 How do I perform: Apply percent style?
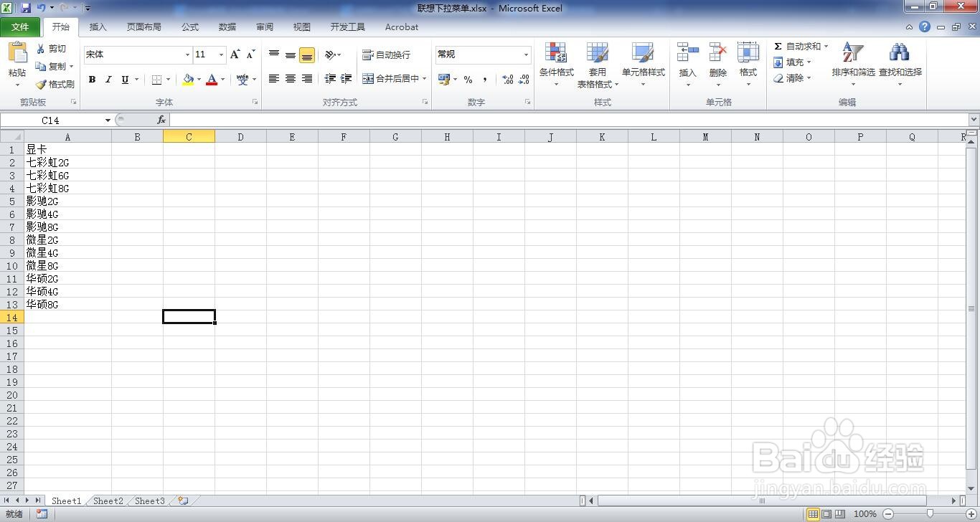tap(468, 80)
